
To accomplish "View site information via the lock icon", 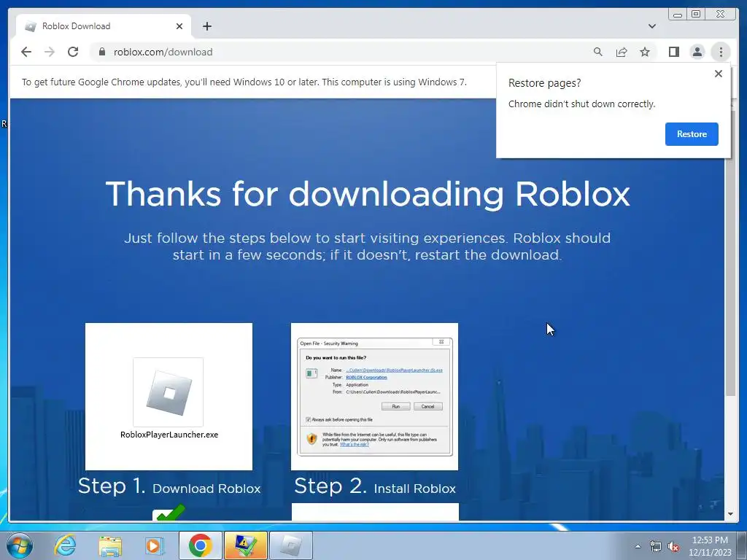I will [x=102, y=52].
